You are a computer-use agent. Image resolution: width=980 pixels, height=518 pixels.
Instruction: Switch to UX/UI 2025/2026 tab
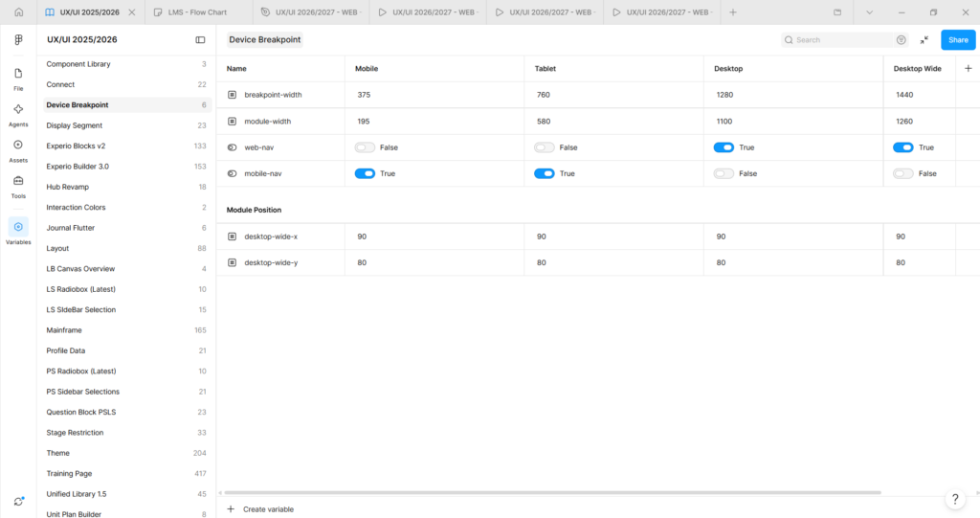91,11
